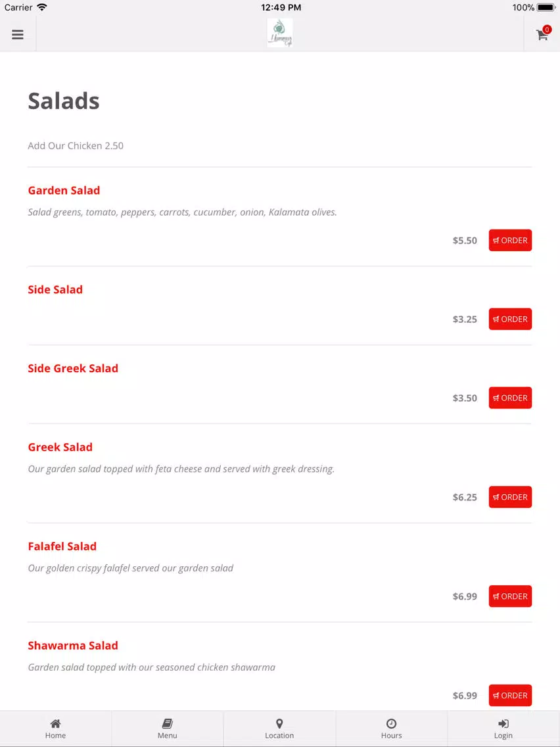Select the Shawarma Salad heading

coord(73,646)
